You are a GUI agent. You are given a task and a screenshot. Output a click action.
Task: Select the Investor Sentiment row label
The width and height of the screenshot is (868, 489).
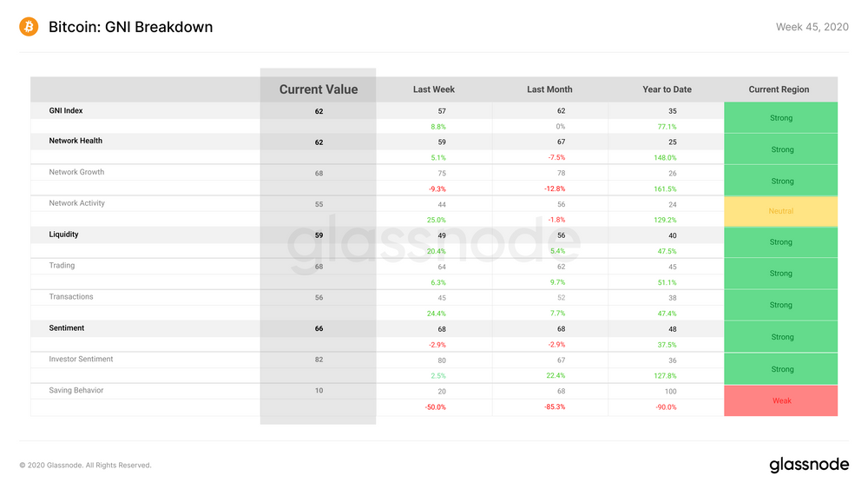[81, 359]
